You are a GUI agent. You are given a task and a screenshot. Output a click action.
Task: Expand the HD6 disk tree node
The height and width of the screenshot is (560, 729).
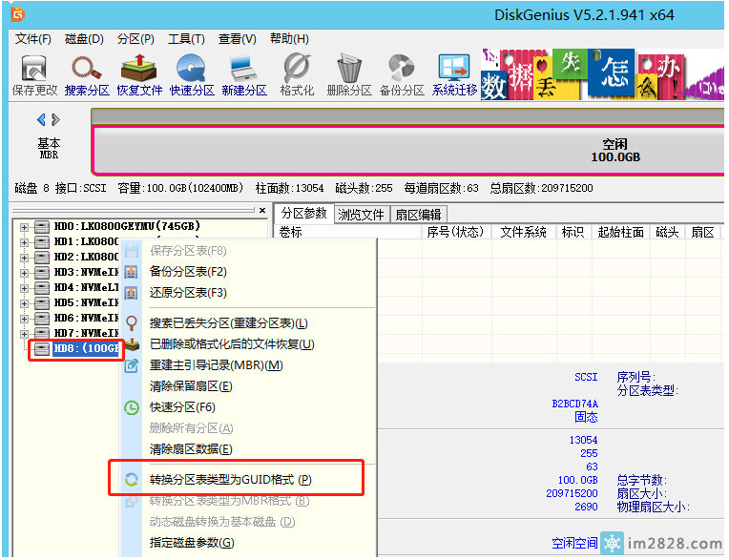pos(24,319)
